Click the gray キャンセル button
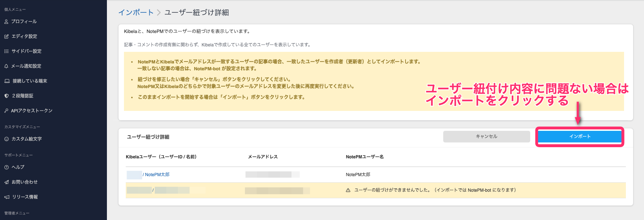 point(486,137)
